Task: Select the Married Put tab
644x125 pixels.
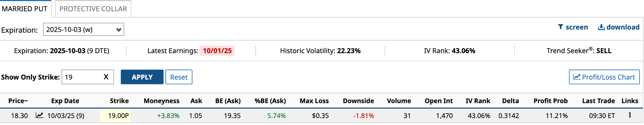Action: pos(25,9)
